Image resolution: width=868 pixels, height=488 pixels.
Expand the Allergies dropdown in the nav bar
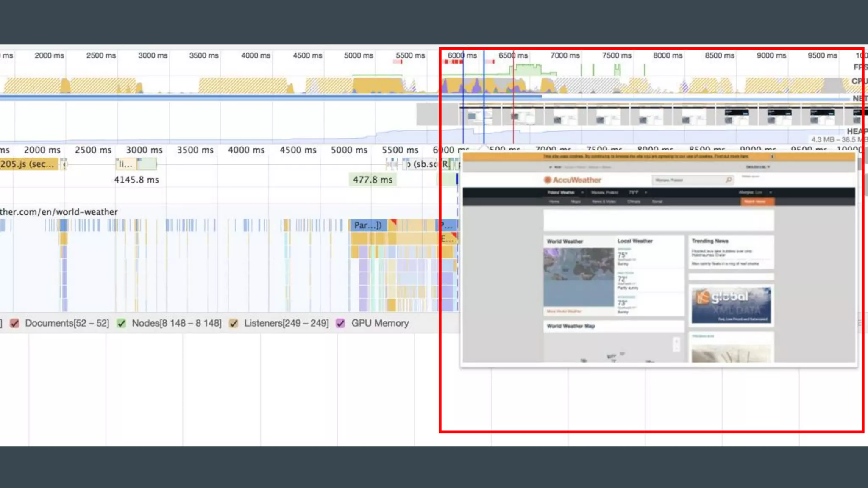770,192
